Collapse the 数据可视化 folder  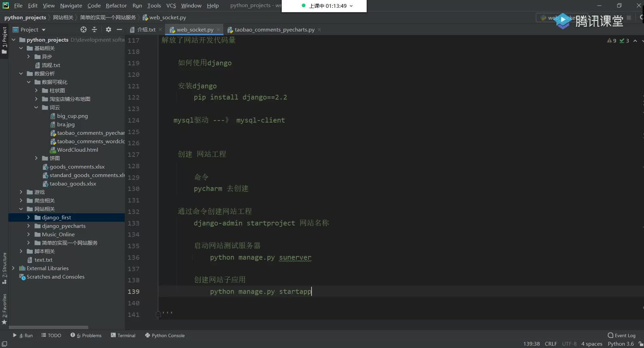pos(28,82)
